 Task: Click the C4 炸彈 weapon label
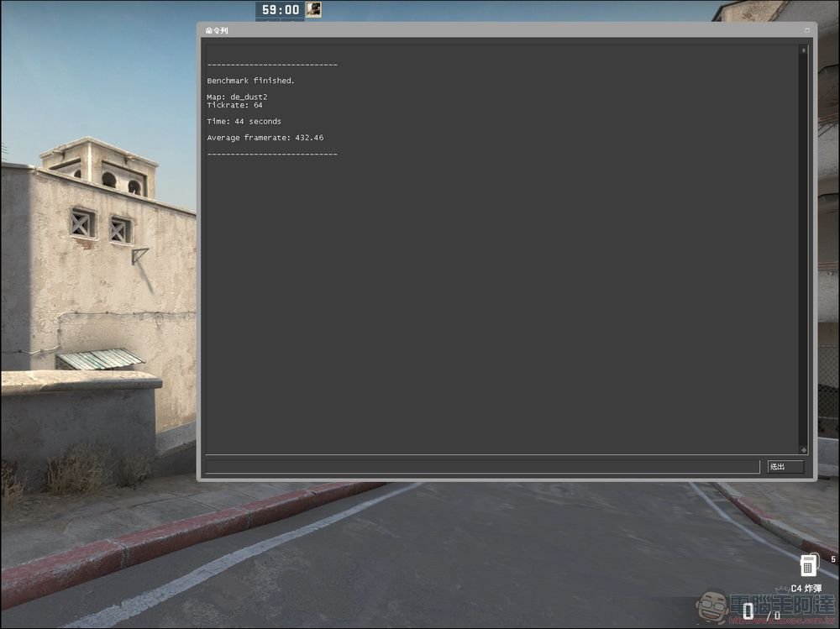click(806, 588)
